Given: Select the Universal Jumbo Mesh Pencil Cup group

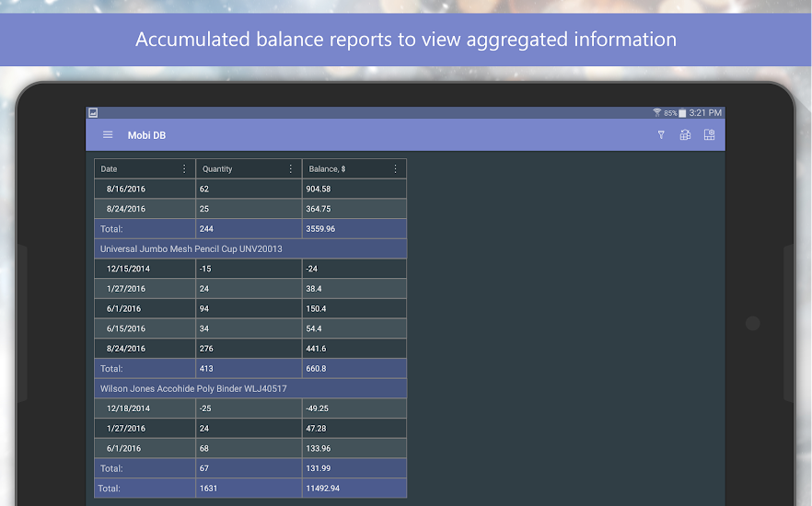Looking at the screenshot, I should click(x=191, y=248).
